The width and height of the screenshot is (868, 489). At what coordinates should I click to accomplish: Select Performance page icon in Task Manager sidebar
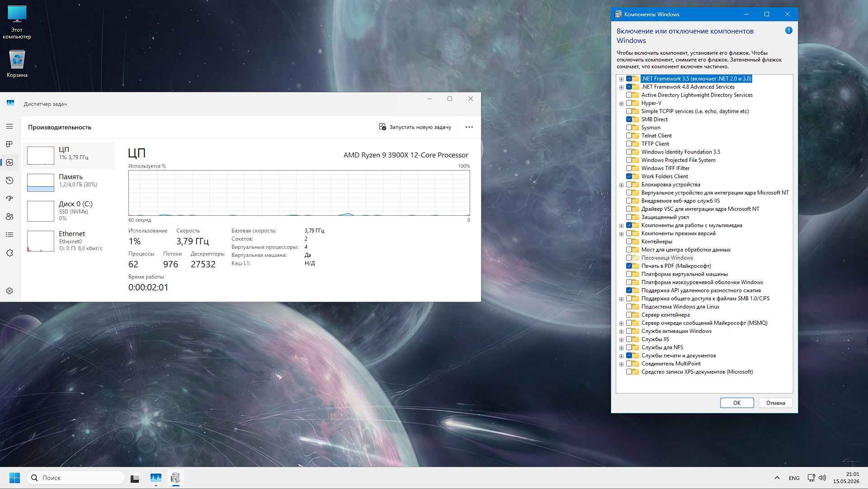[9, 162]
